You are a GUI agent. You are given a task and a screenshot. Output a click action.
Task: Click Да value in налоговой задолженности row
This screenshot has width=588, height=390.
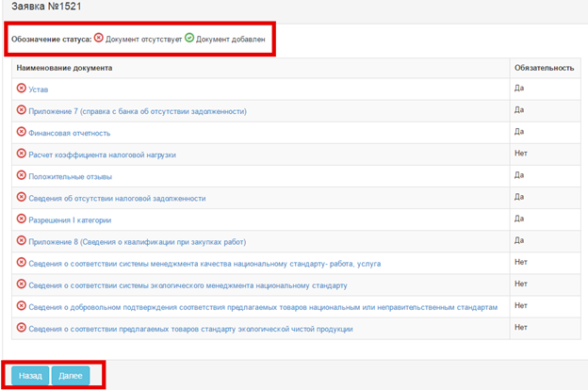519,197
